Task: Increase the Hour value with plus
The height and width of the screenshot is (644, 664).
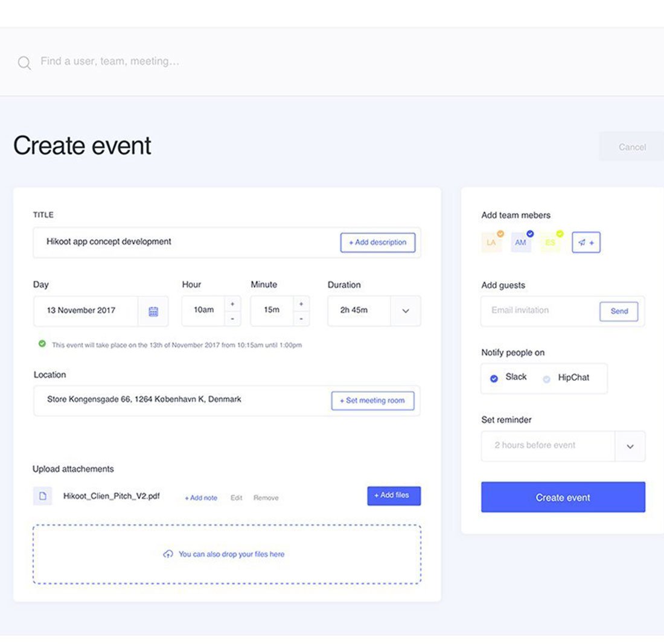Action: [x=232, y=304]
